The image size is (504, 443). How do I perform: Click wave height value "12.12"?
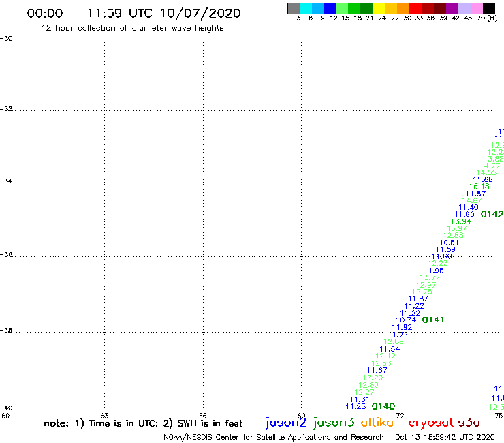pyautogui.click(x=385, y=356)
